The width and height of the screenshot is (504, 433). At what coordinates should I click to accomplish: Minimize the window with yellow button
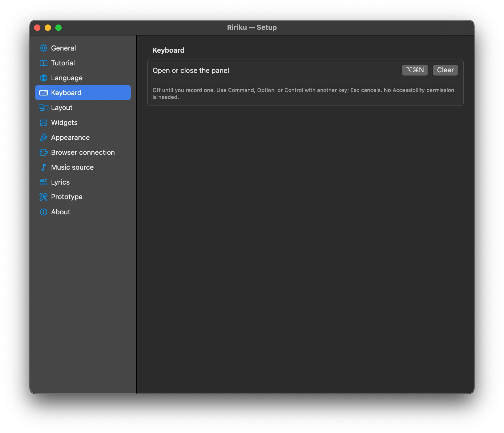point(48,28)
